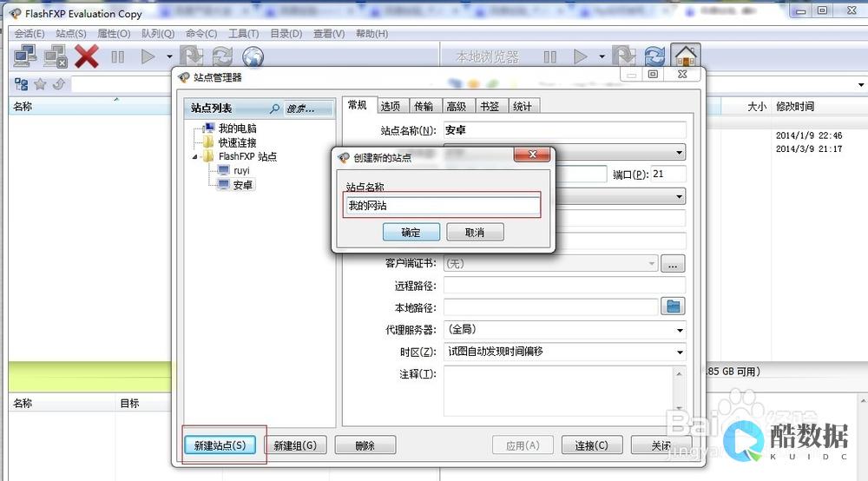Click the 删除 button
The image size is (868, 481).
pyautogui.click(x=365, y=445)
